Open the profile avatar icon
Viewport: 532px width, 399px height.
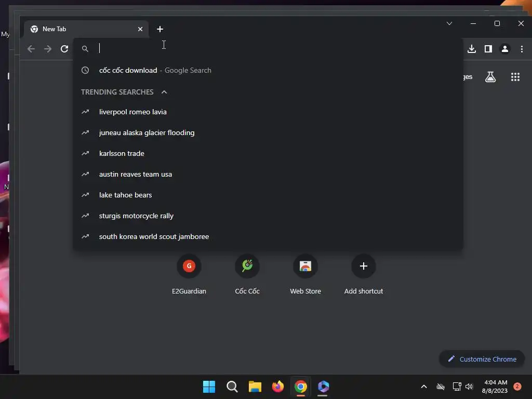click(505, 49)
